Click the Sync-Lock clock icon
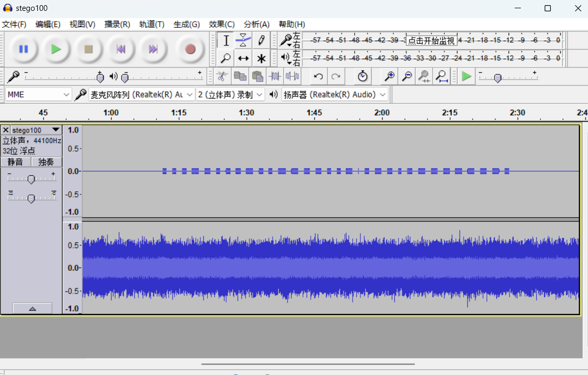 362,76
